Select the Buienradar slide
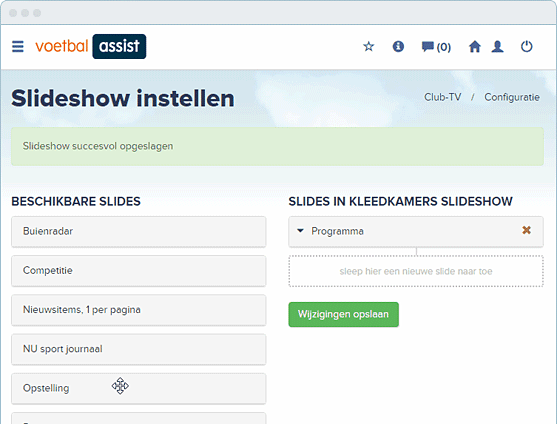557x424 pixels. pyautogui.click(x=139, y=232)
